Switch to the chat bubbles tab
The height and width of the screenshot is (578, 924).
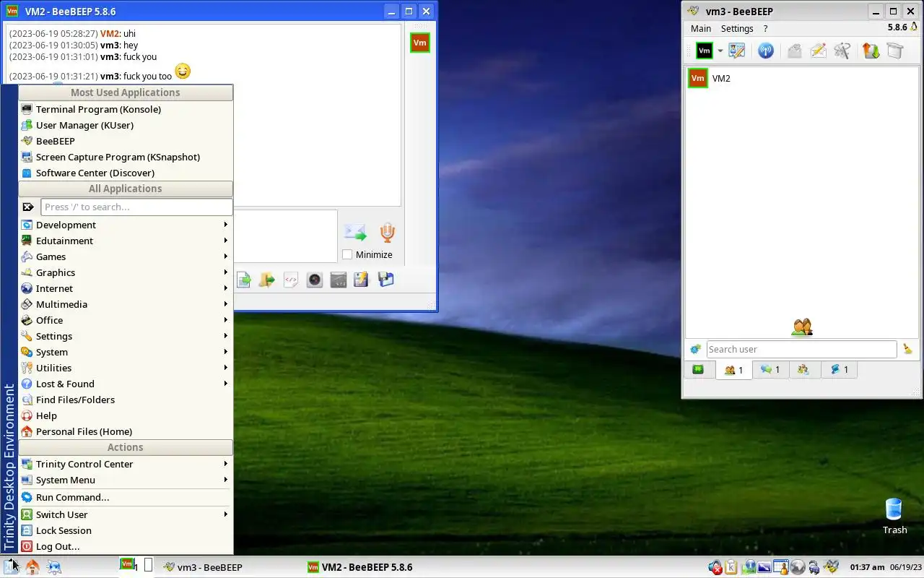[x=770, y=369]
